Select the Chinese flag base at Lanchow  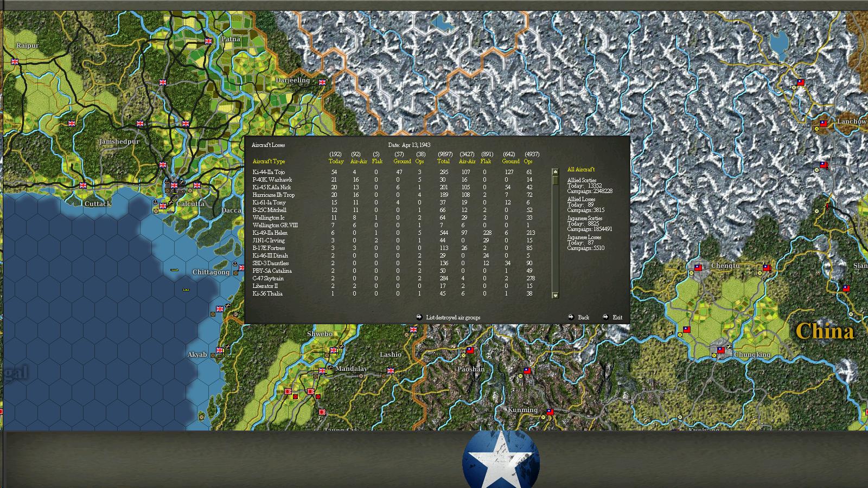coord(824,124)
